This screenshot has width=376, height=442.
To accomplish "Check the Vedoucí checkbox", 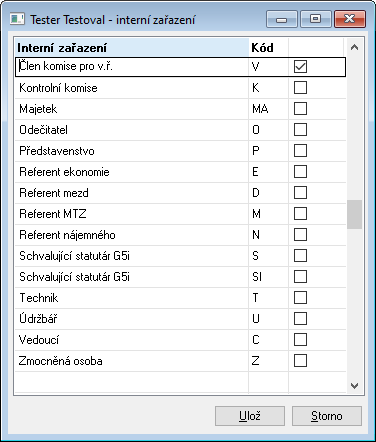I will tap(300, 340).
